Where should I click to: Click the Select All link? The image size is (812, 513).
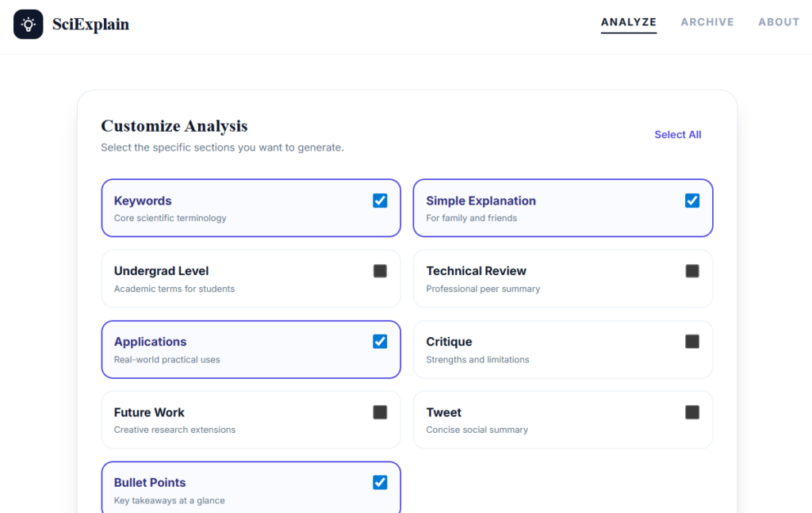(677, 135)
